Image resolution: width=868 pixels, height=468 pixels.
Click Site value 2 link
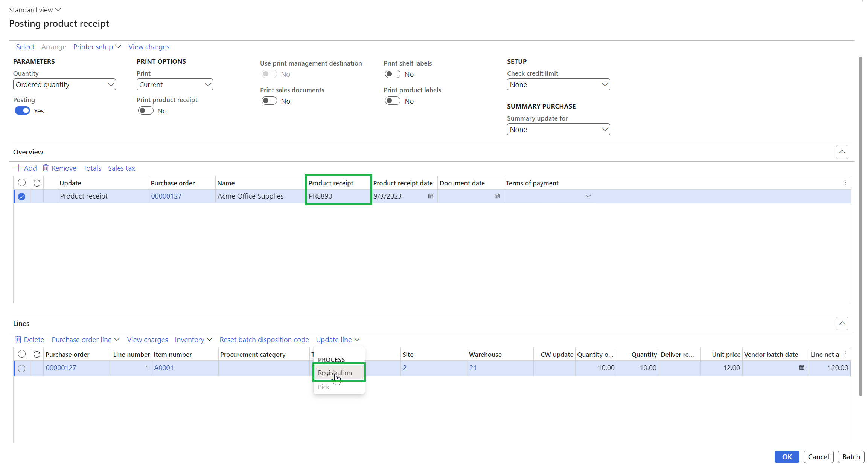(x=405, y=368)
